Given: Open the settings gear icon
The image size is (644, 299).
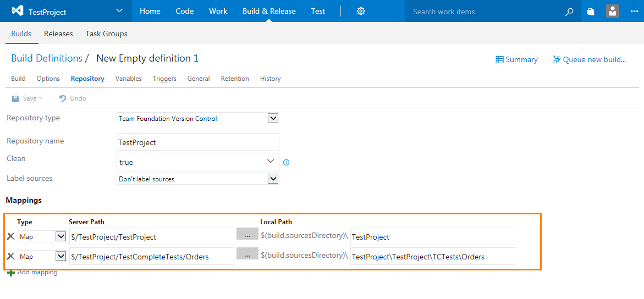Looking at the screenshot, I should (x=361, y=11).
